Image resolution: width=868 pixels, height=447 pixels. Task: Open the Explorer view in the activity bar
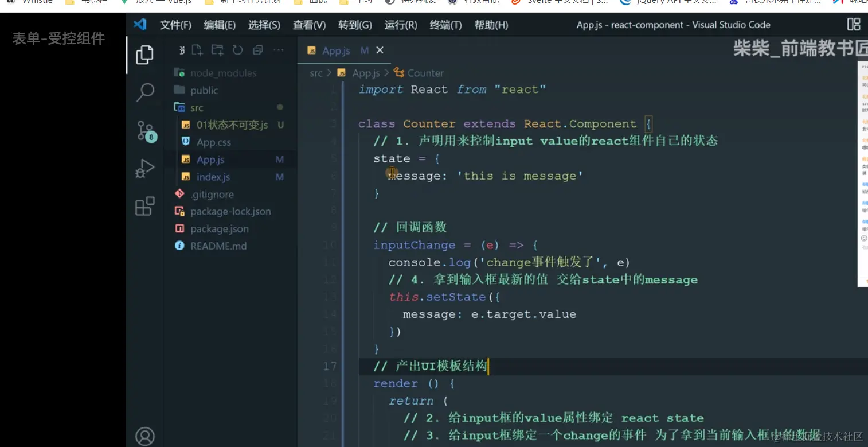click(144, 55)
